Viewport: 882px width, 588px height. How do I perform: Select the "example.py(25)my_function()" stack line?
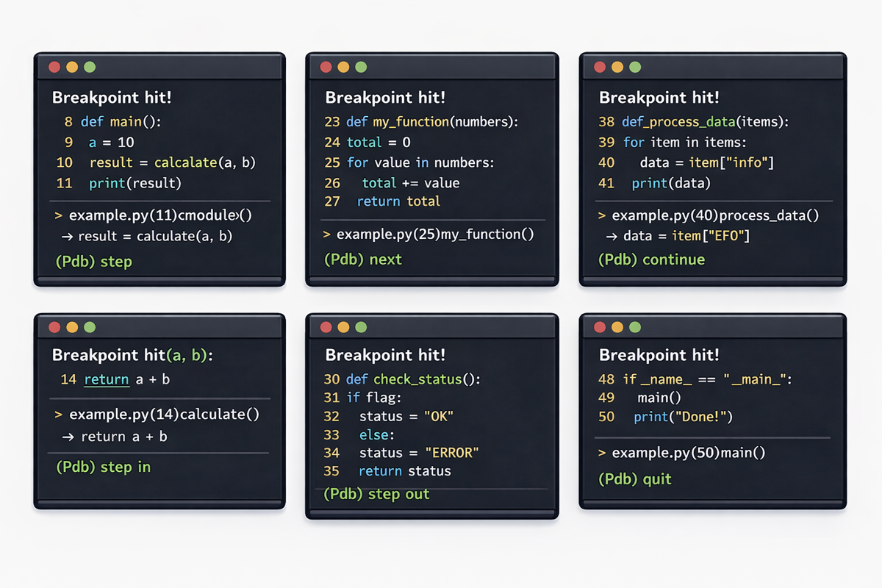429,234
